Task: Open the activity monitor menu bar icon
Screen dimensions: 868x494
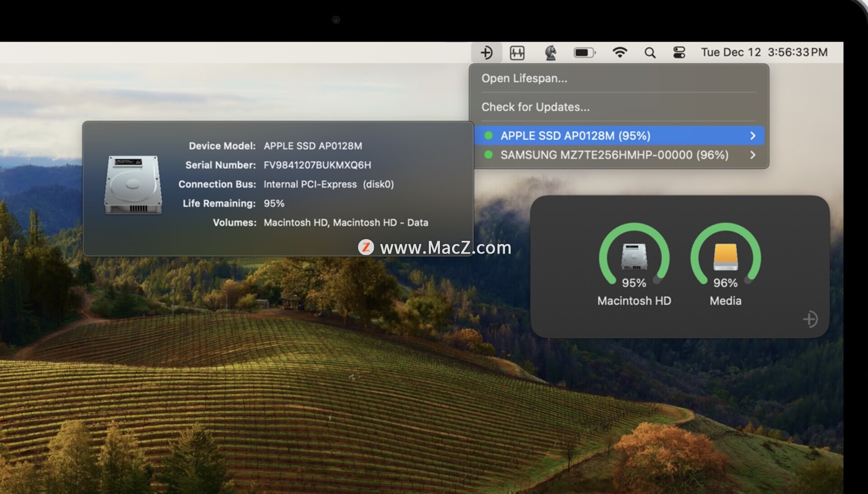Action: point(517,52)
